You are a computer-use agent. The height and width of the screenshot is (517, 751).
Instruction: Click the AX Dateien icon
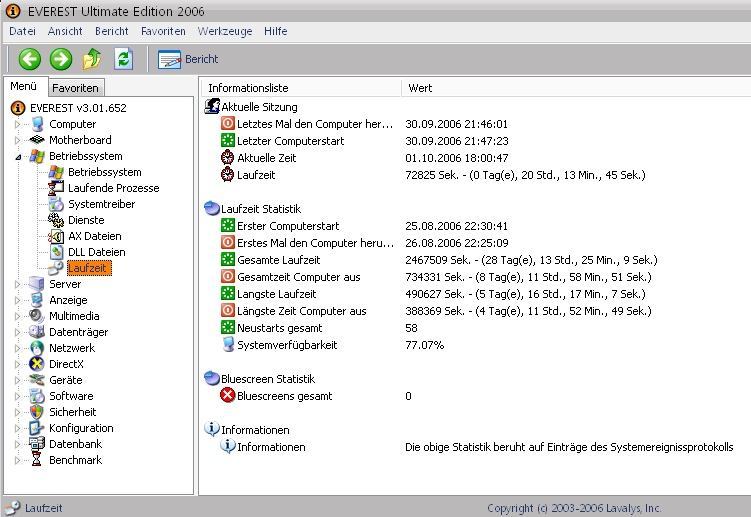[56, 236]
